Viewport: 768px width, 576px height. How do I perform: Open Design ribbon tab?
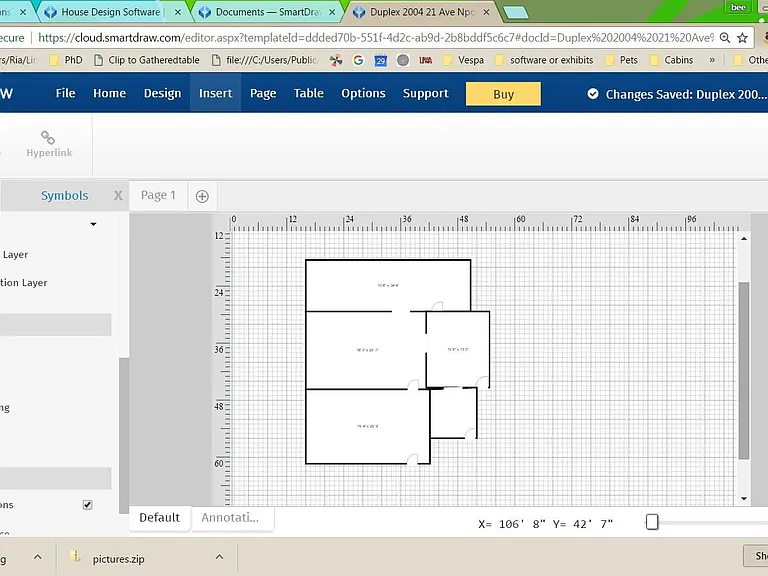coord(162,93)
